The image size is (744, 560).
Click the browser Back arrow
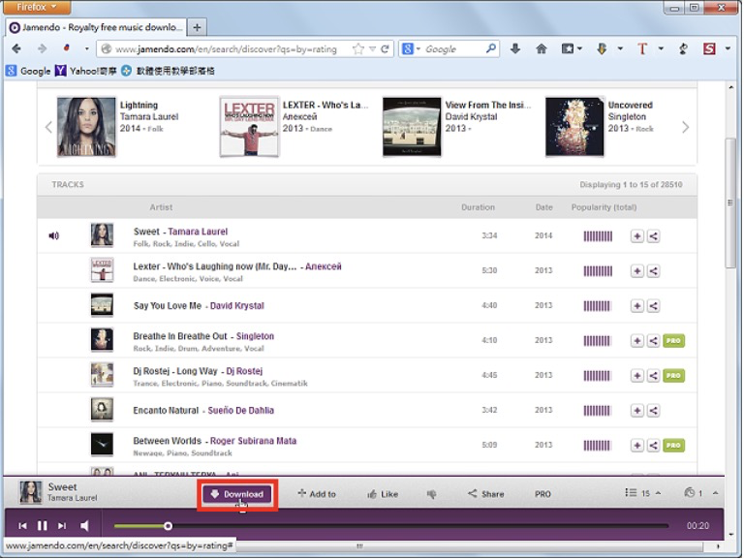16,48
